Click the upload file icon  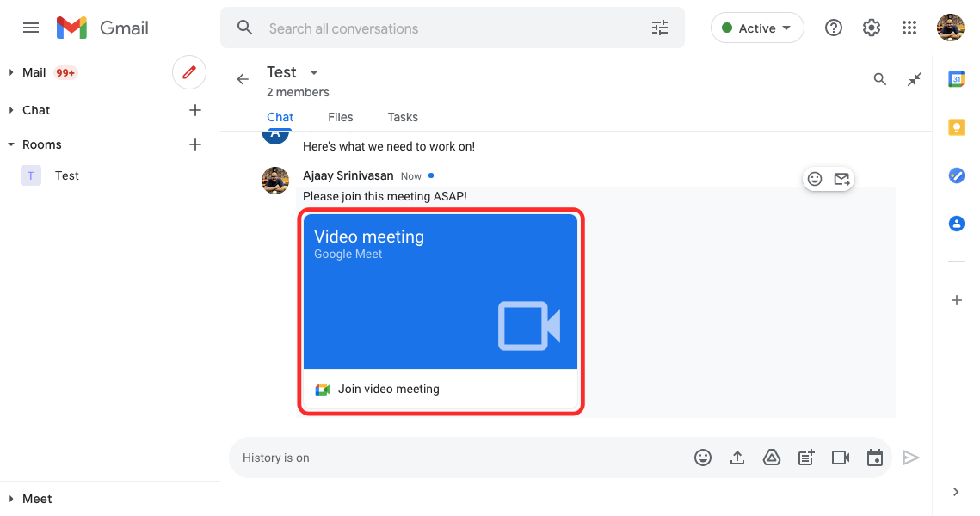pos(737,458)
